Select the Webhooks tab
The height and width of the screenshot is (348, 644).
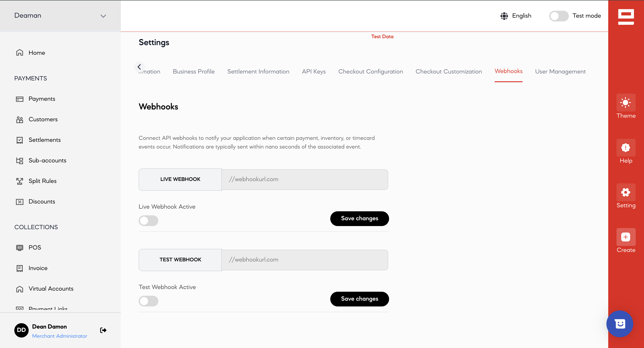(x=508, y=71)
